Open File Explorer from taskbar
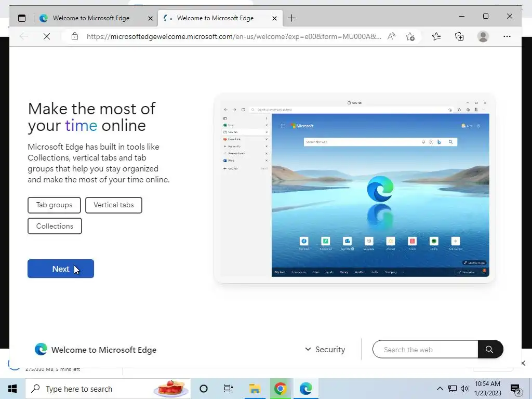Image resolution: width=532 pixels, height=399 pixels. point(255,389)
